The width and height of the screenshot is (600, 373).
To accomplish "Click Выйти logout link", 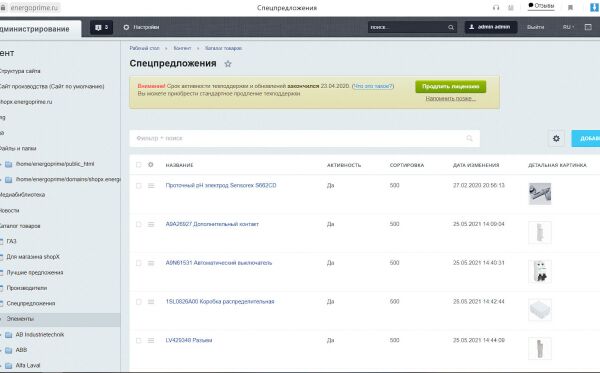I will pyautogui.click(x=535, y=27).
